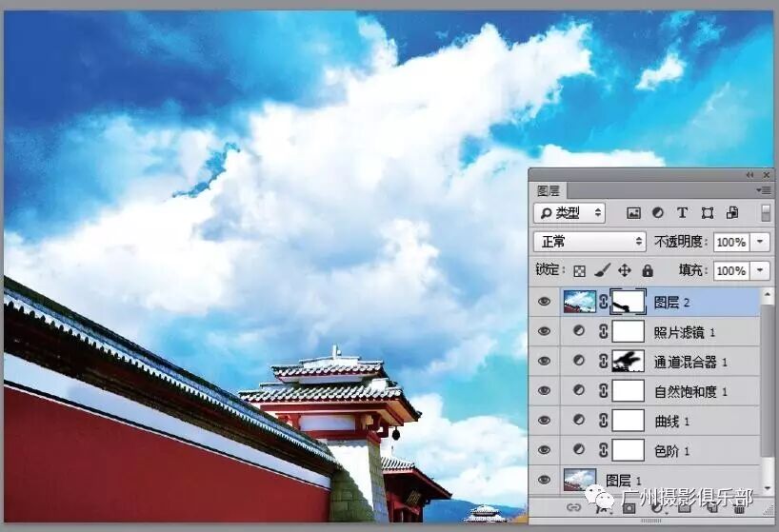
Task: Filter layers by smart object icon
Action: click(x=732, y=213)
